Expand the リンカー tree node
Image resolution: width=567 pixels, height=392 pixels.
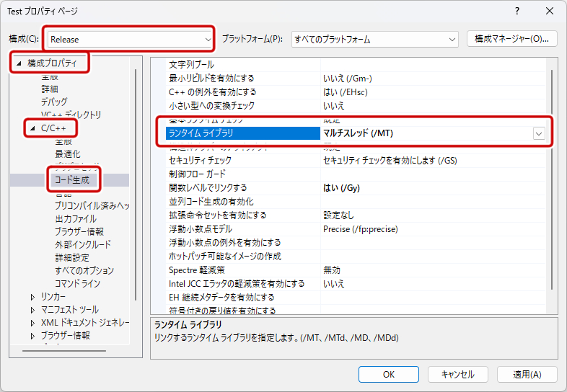[x=32, y=297]
